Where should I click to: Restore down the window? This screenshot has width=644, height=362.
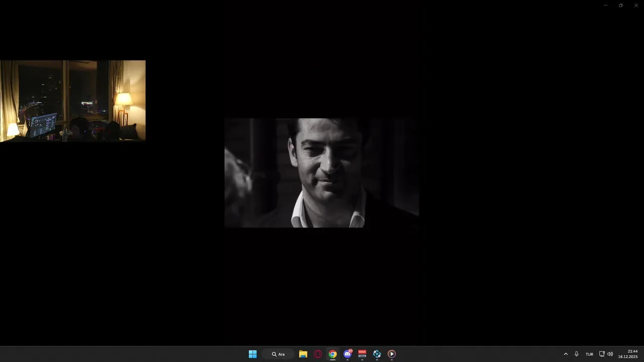coord(620,5)
